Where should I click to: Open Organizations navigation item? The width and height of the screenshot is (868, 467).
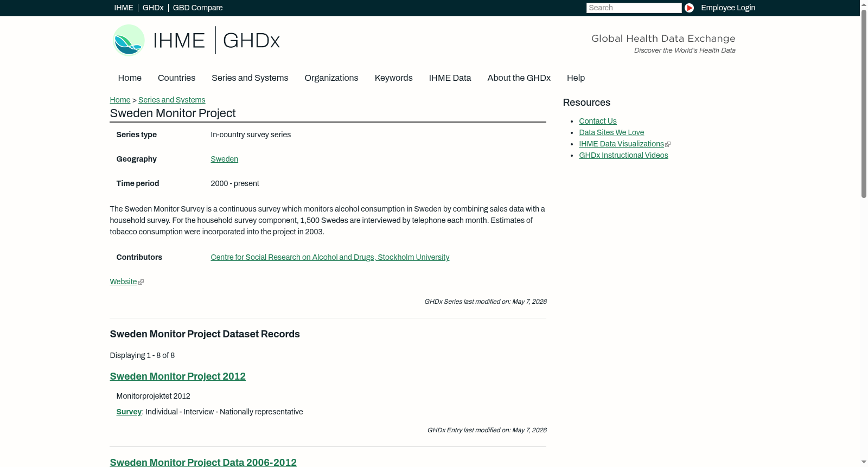click(x=331, y=78)
